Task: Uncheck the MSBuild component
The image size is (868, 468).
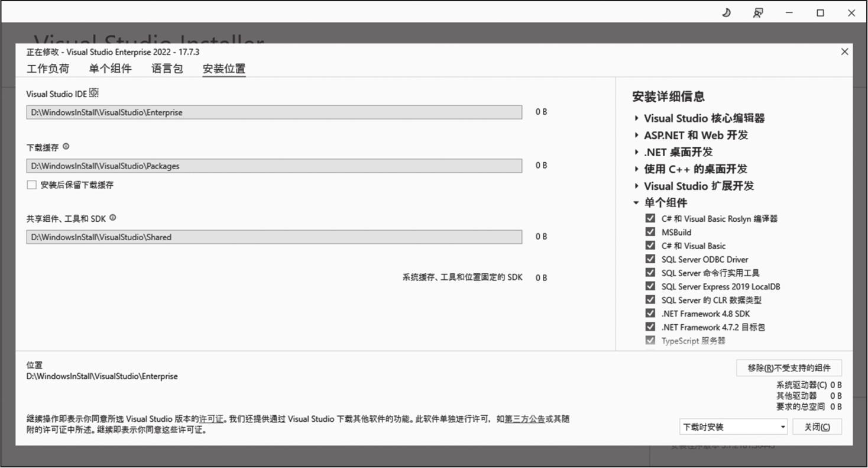Action: pyautogui.click(x=650, y=232)
